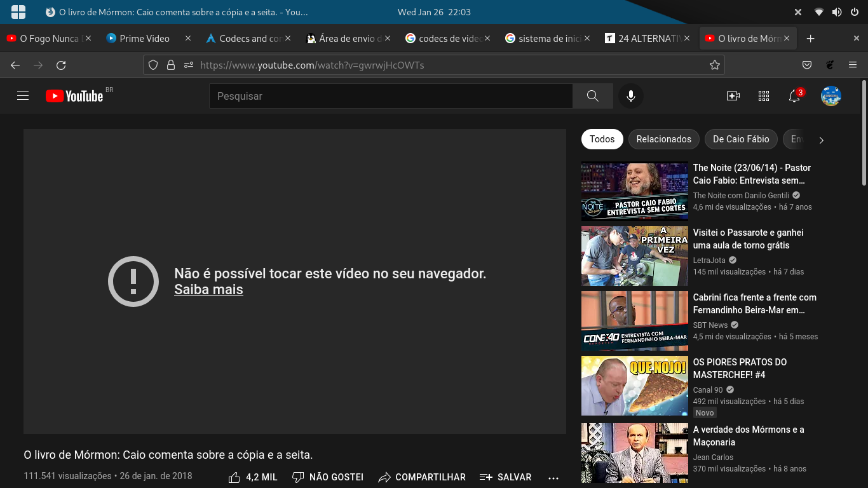Open the Firefox application hamburger menu
This screenshot has height=488, width=868.
(853, 65)
